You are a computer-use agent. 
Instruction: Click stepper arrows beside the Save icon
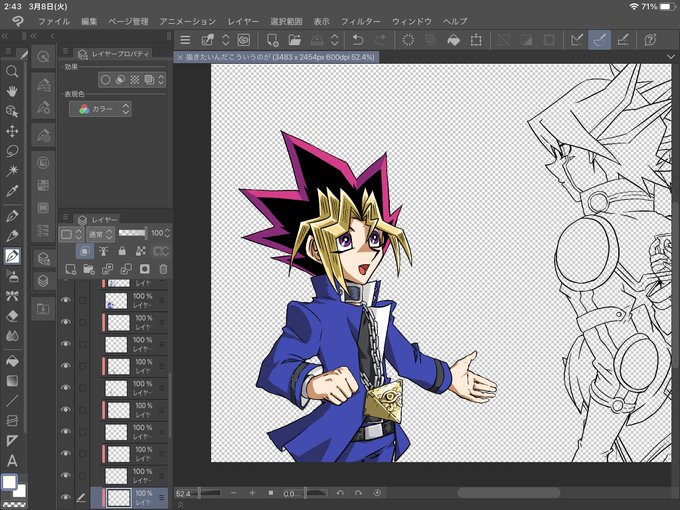click(x=334, y=40)
